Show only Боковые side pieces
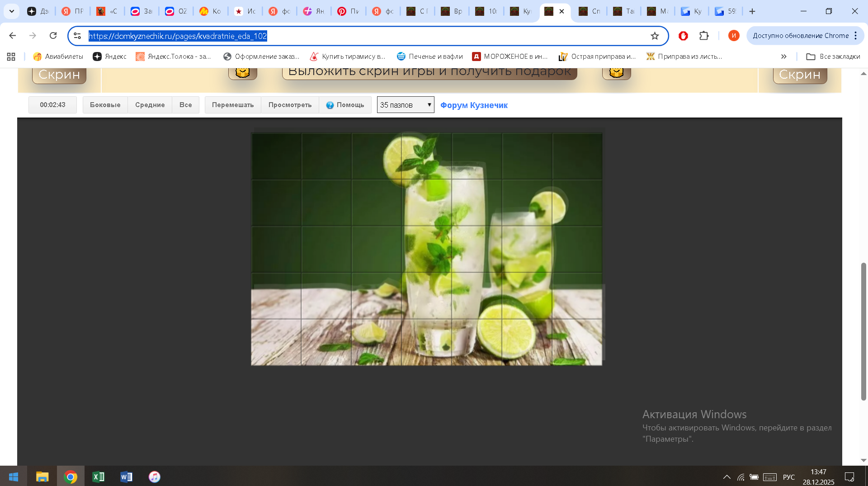 (x=105, y=105)
